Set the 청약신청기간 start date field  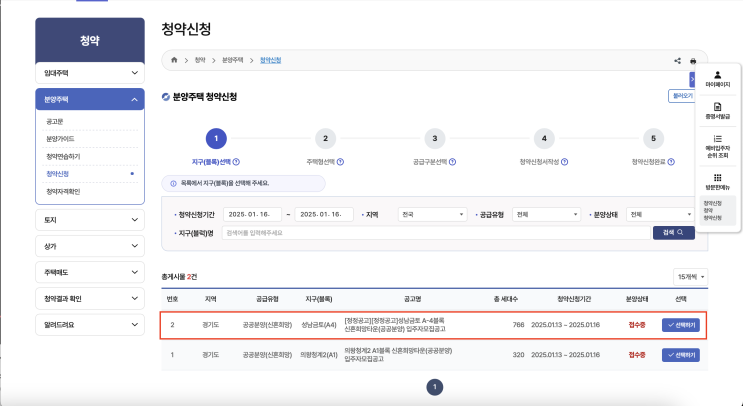tap(253, 215)
